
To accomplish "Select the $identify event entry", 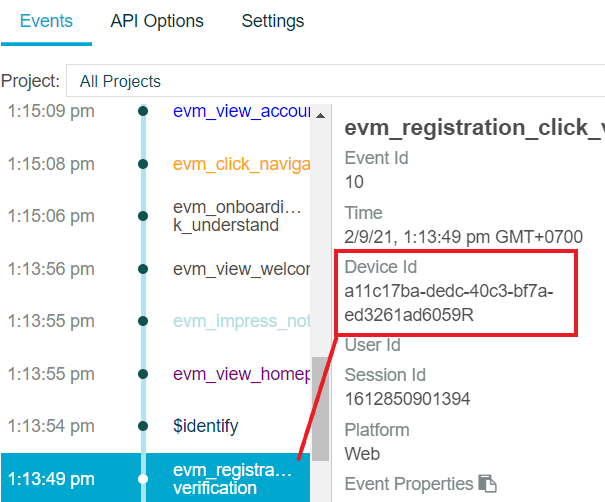I will coord(206,426).
